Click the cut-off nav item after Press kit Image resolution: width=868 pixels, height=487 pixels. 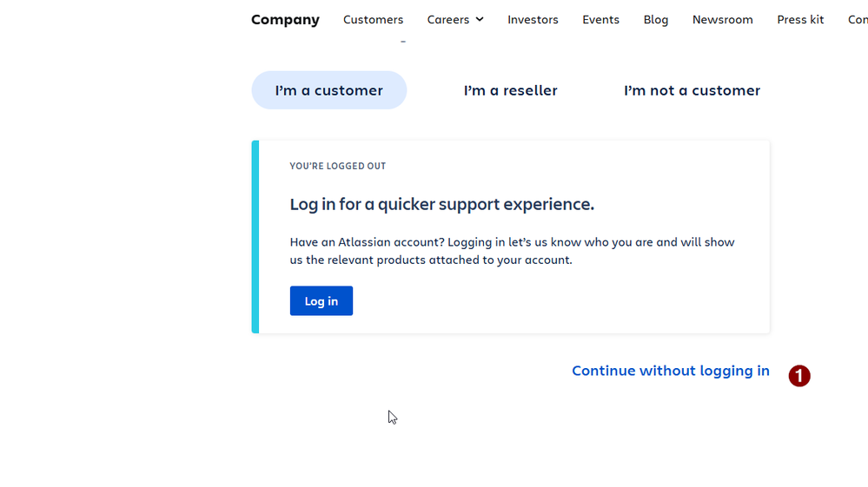tap(858, 19)
